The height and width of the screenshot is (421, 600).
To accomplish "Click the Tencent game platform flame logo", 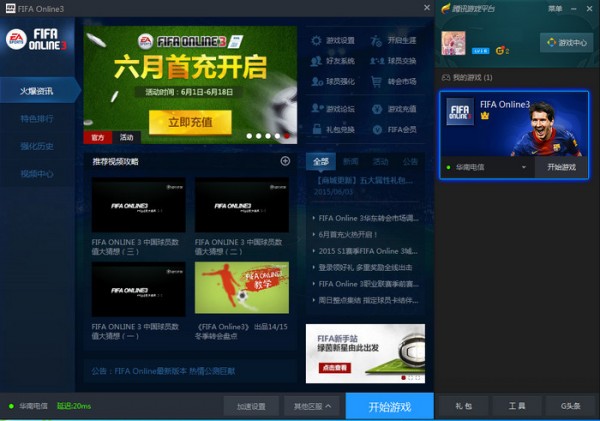I will tap(446, 8).
